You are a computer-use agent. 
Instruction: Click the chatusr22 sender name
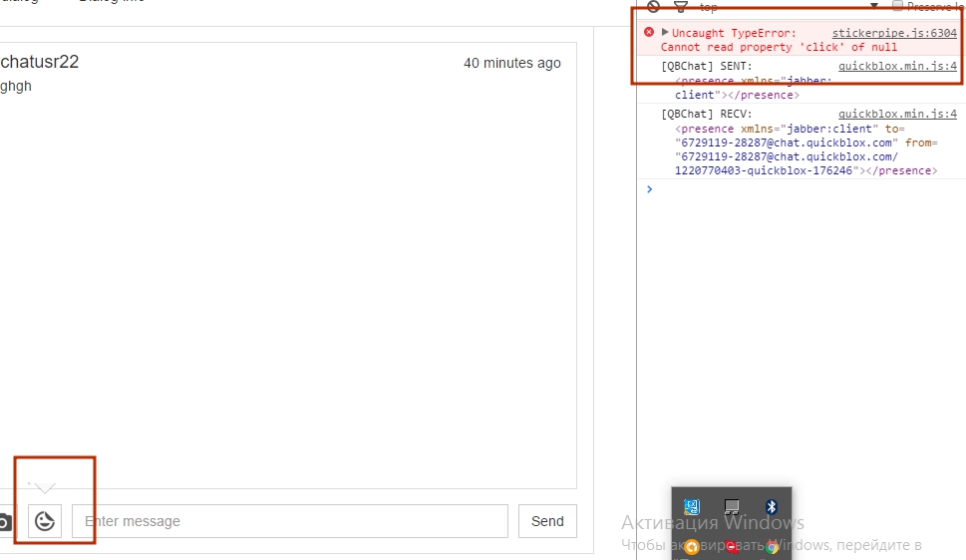pyautogui.click(x=40, y=62)
